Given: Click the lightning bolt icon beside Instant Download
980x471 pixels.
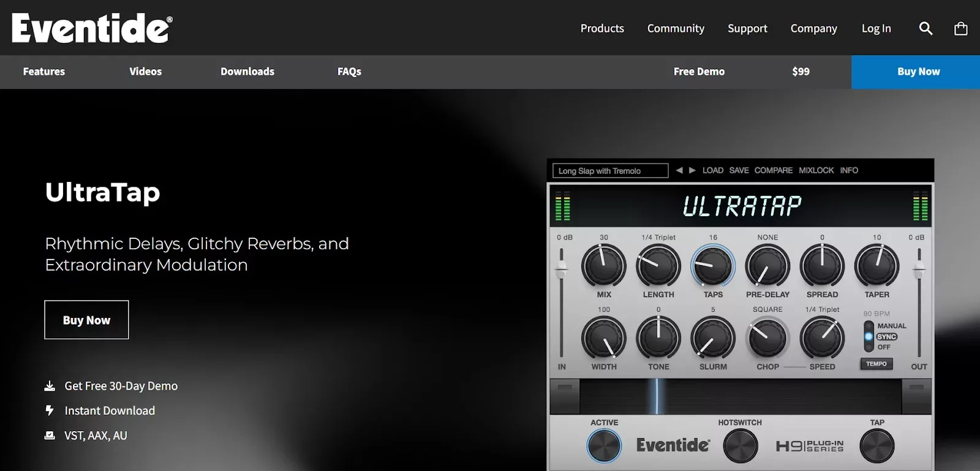Looking at the screenshot, I should [x=50, y=410].
